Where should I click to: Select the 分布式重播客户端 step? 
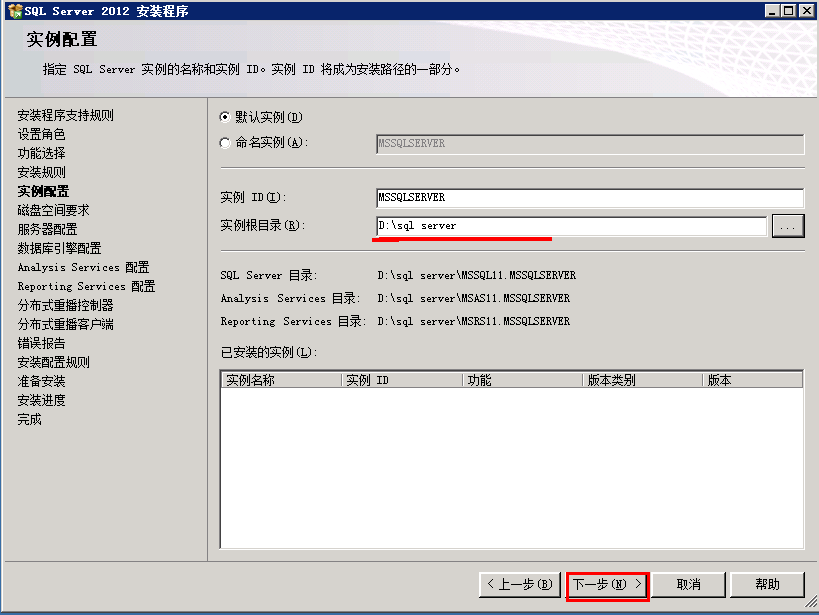tap(65, 324)
